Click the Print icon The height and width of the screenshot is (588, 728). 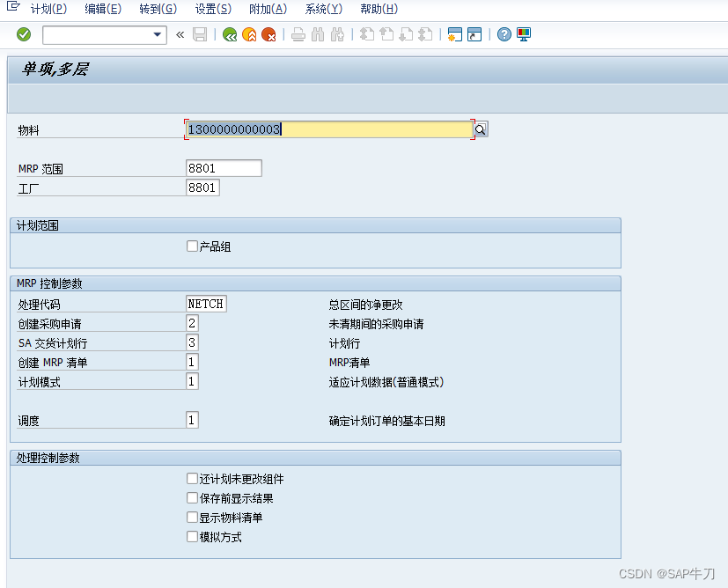tap(298, 34)
